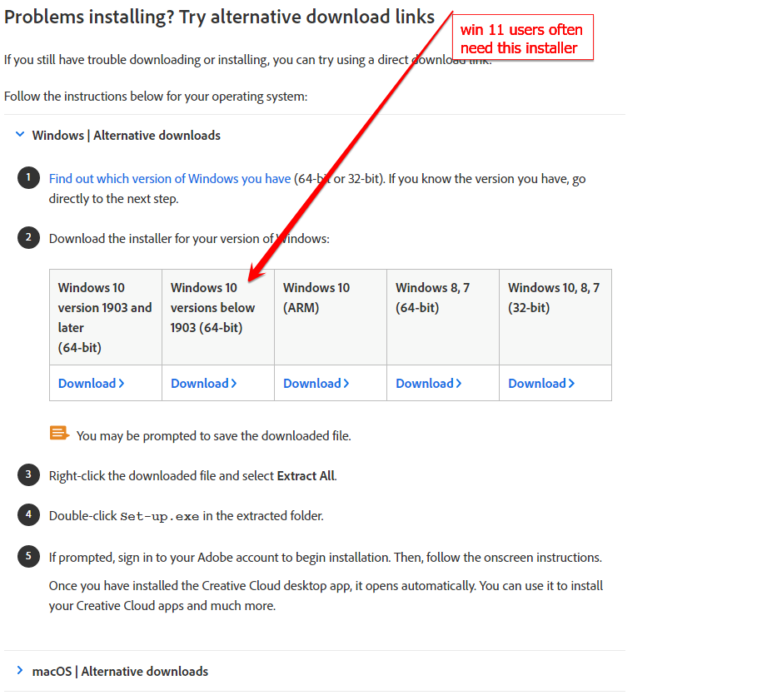
Task: Open "Find out which version of Windows" link
Action: pyautogui.click(x=170, y=178)
